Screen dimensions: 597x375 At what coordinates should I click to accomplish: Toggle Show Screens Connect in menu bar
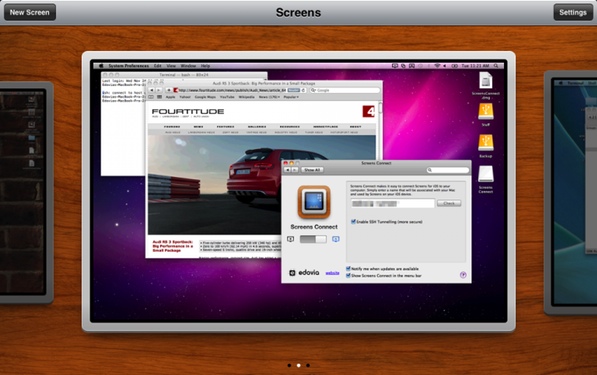point(348,275)
